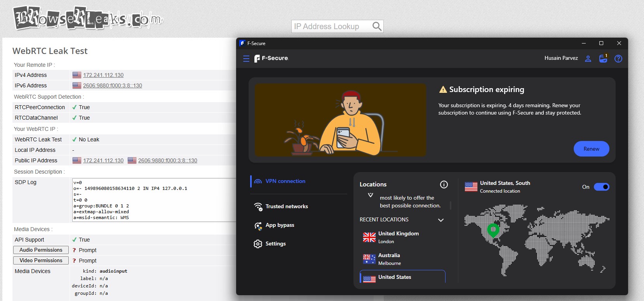Click the subscription illustration image
This screenshot has height=301, width=644.
[340, 120]
